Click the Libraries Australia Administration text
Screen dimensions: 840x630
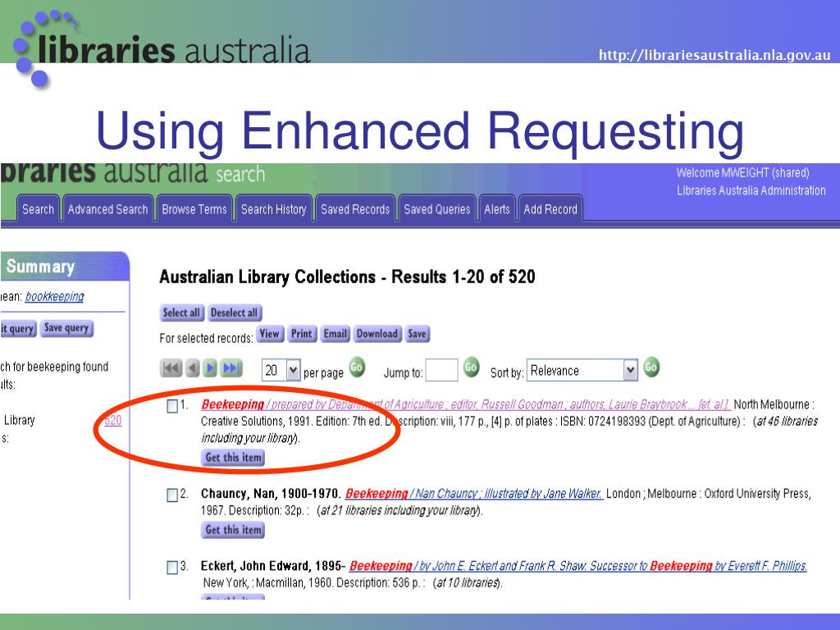pyautogui.click(x=751, y=190)
